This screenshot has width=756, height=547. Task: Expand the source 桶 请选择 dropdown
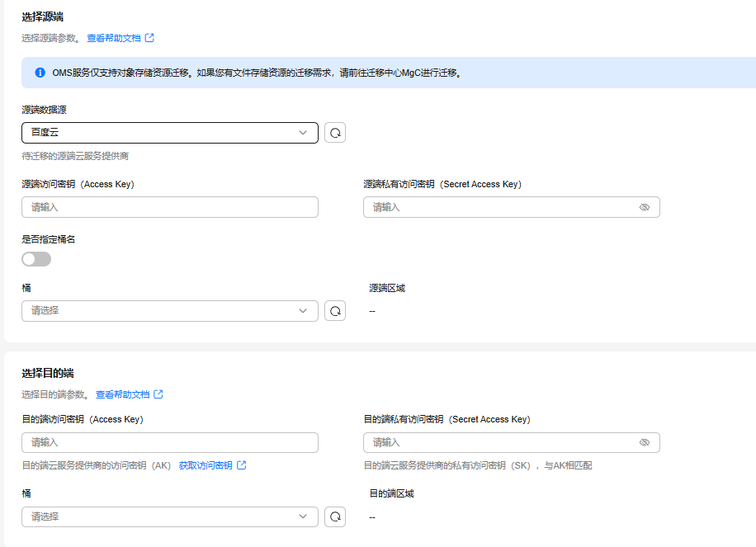click(170, 311)
